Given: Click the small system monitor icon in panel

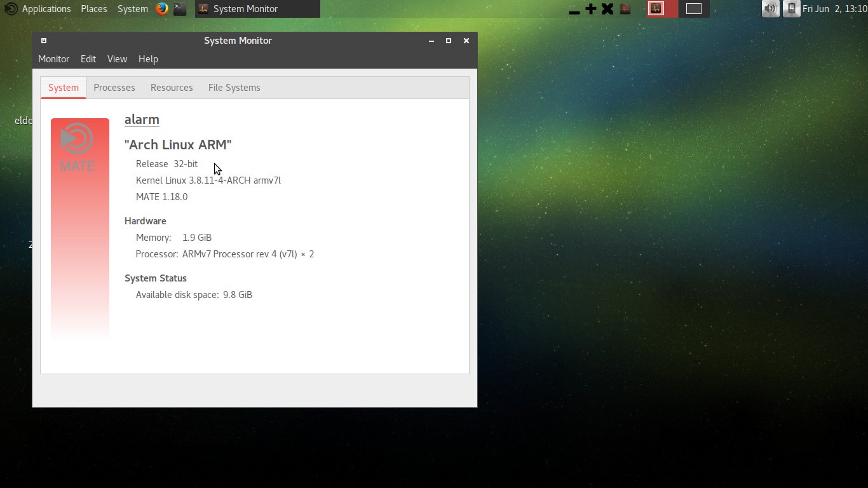Looking at the screenshot, I should coord(625,9).
